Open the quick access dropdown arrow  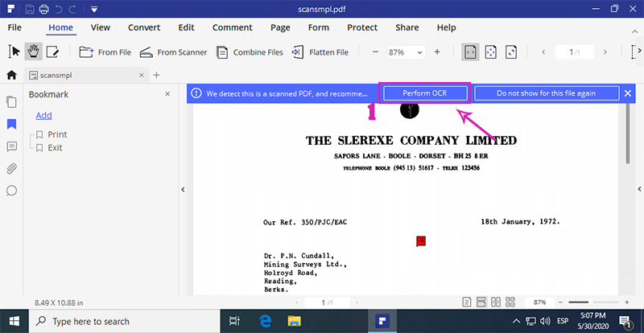coord(94,9)
